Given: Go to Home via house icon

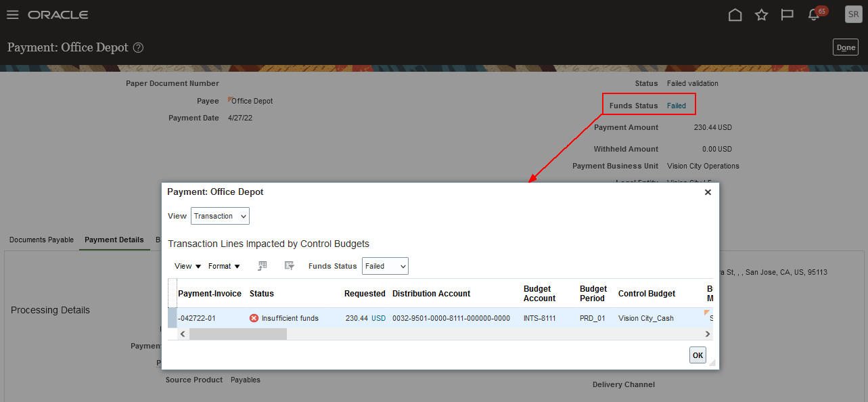Looking at the screenshot, I should pyautogui.click(x=735, y=15).
